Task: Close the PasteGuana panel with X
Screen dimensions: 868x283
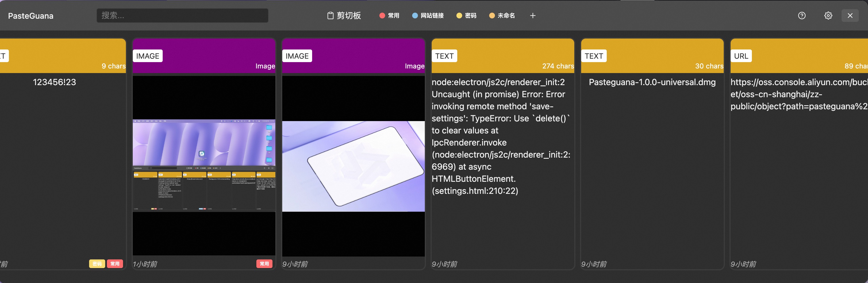Action: pyautogui.click(x=850, y=16)
